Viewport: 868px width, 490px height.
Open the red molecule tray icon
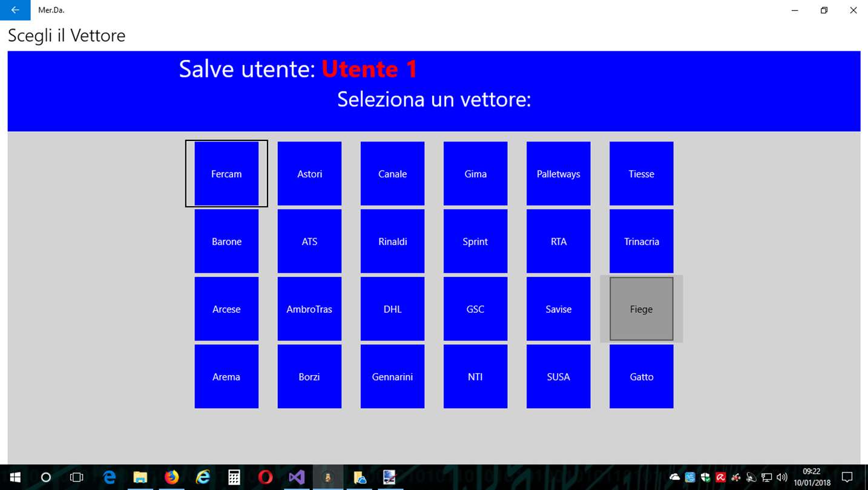[x=736, y=477]
